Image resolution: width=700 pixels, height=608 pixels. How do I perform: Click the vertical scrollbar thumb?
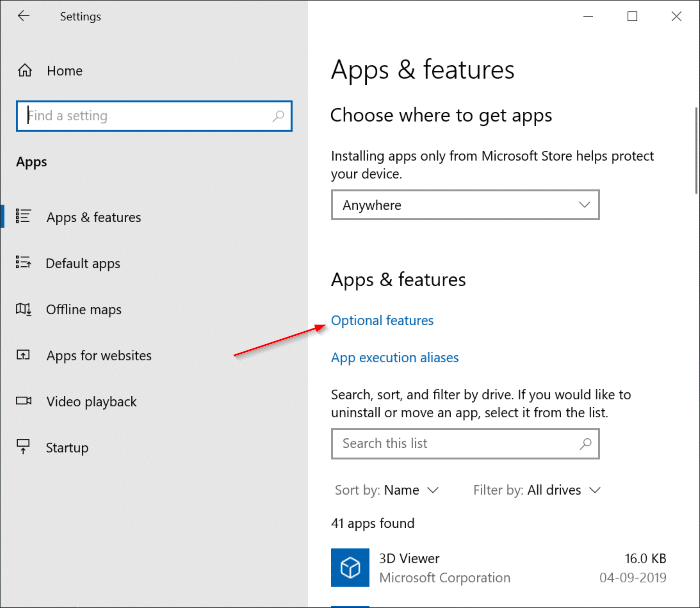pos(697,150)
